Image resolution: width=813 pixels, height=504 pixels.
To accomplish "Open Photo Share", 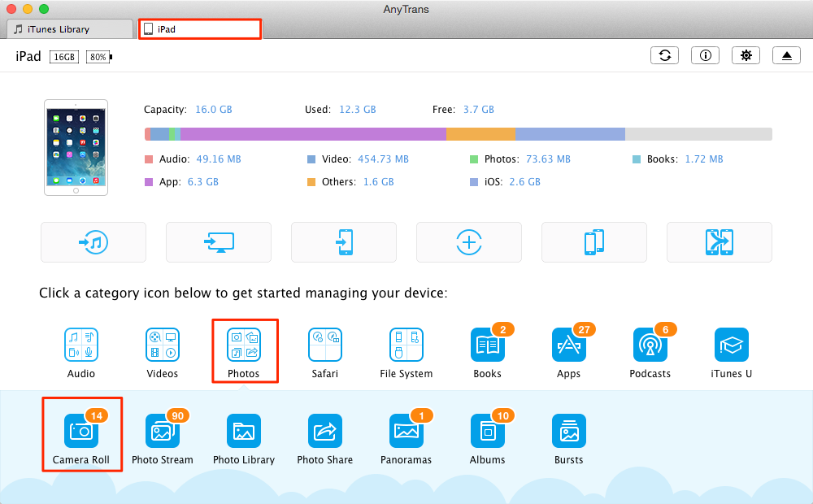I will pos(325,439).
